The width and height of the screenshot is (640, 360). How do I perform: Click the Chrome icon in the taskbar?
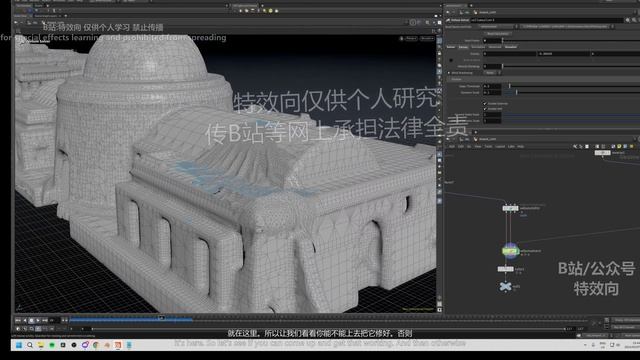[x=96, y=345]
